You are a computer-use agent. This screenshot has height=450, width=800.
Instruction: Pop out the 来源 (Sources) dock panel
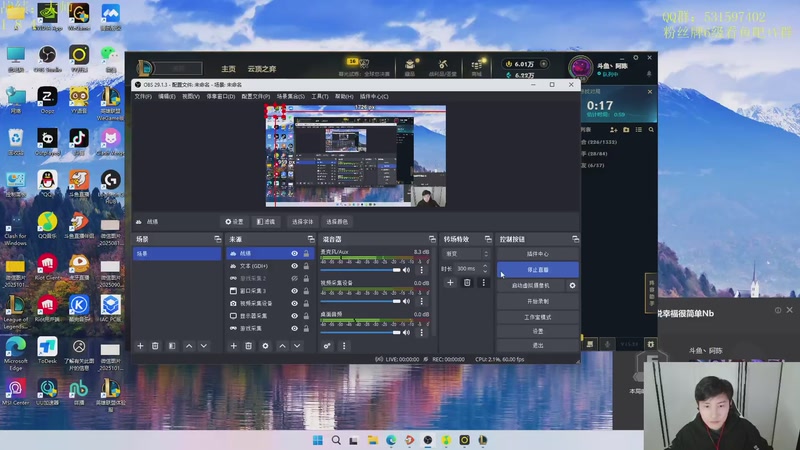(311, 239)
